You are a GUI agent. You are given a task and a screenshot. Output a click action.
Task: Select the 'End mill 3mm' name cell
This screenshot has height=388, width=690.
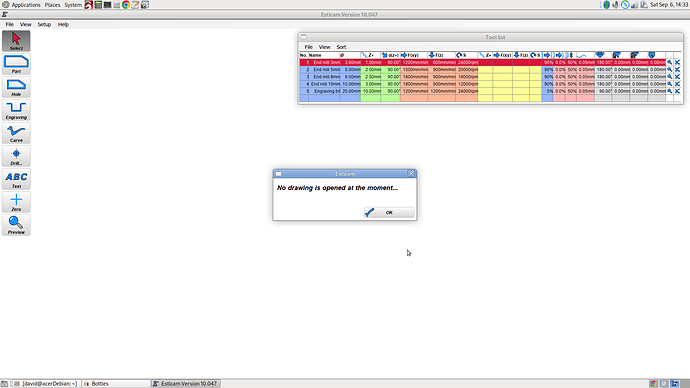click(324, 62)
